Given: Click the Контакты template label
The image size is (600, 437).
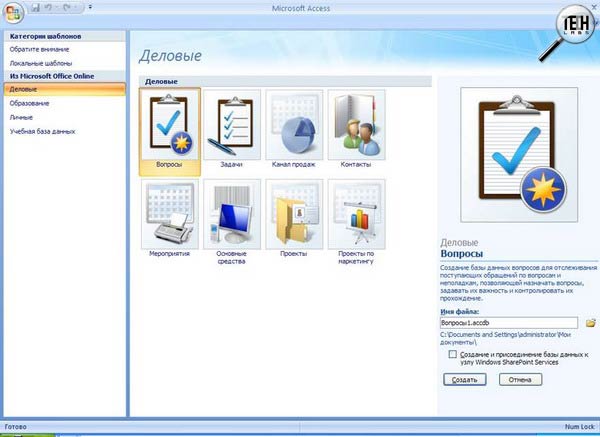Looking at the screenshot, I should pyautogui.click(x=356, y=165).
